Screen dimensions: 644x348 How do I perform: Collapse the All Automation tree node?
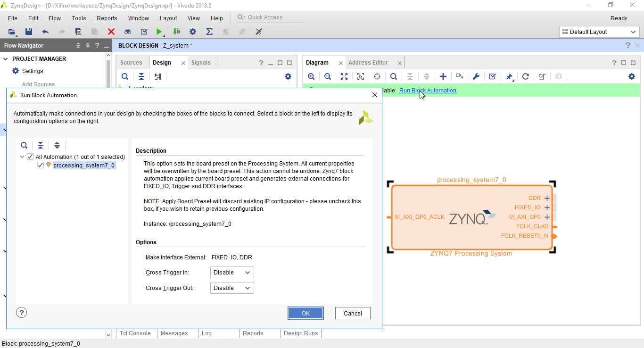coord(22,157)
